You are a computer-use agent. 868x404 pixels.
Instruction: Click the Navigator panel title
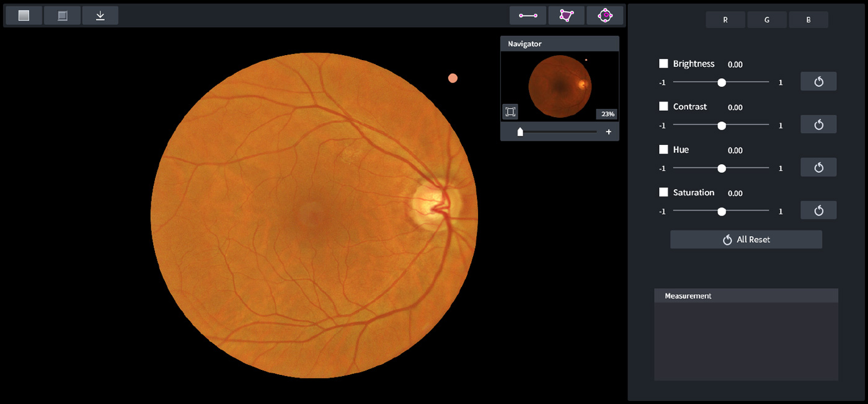(x=525, y=43)
